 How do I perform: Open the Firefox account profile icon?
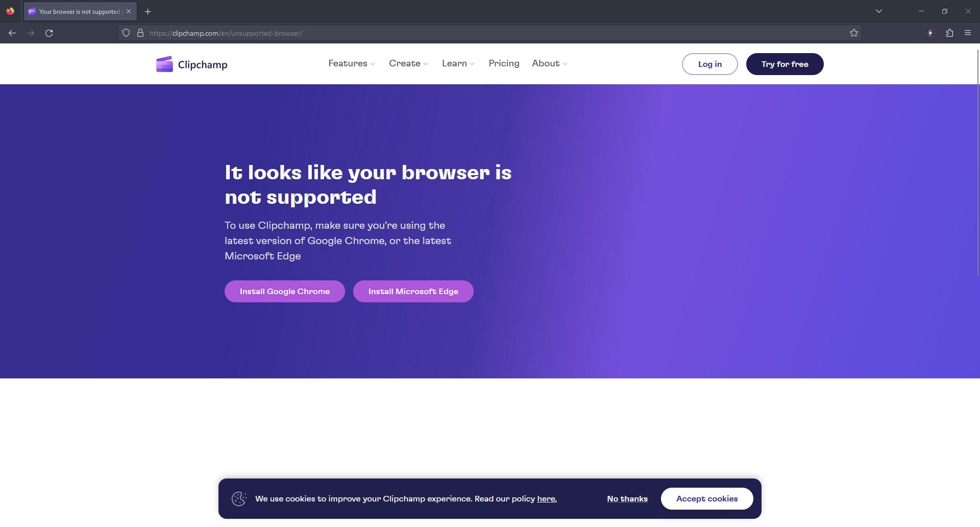[x=930, y=33]
